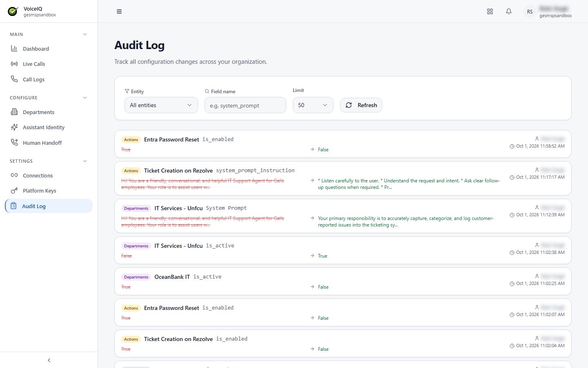588x368 pixels.
Task: Click the 'Oct 1, 2026 11:12:39 AM' timestamp
Action: tap(540, 215)
